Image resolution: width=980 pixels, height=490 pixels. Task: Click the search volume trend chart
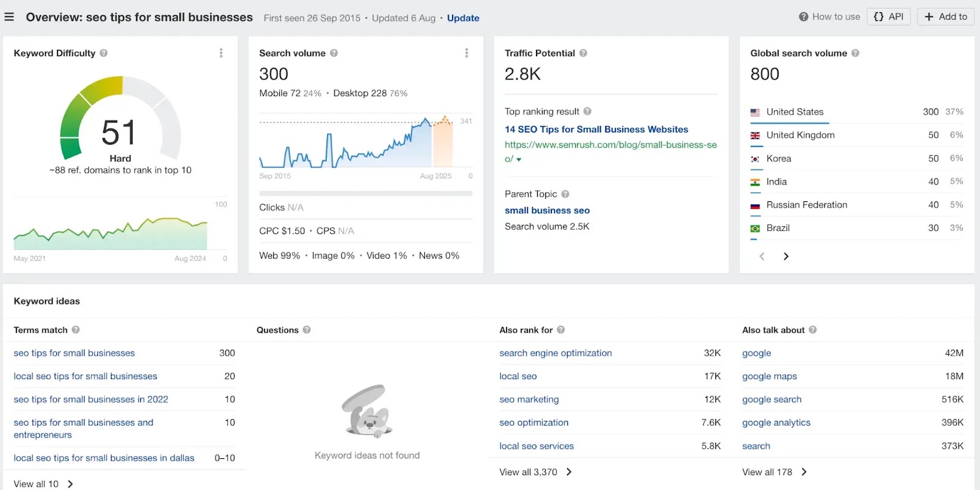366,141
